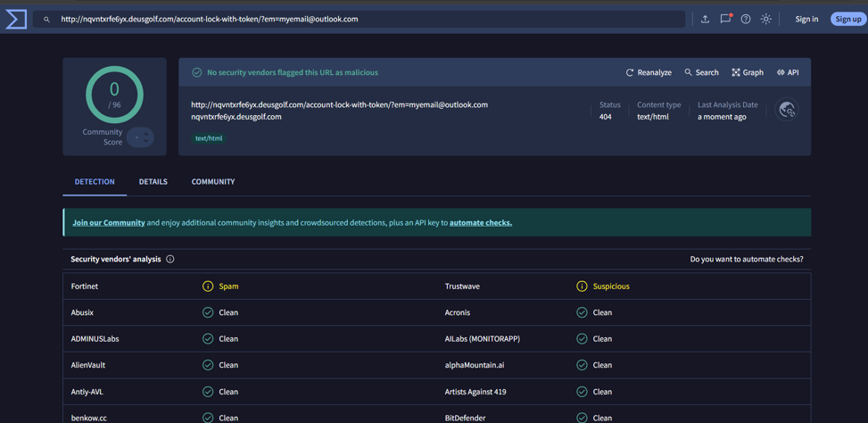Open the notifications message icon
Viewport: 868px width, 423px height.
[x=725, y=19]
